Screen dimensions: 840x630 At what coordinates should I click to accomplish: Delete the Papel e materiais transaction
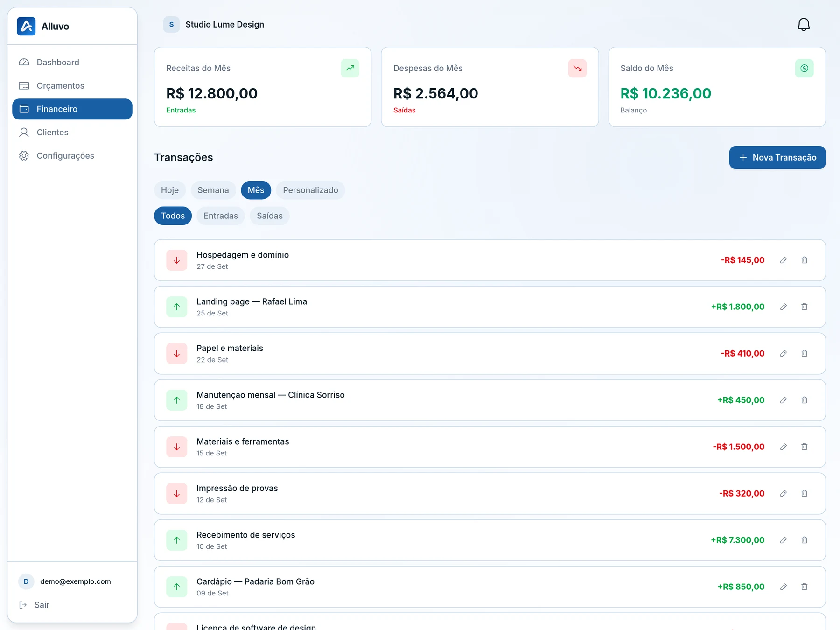point(805,354)
